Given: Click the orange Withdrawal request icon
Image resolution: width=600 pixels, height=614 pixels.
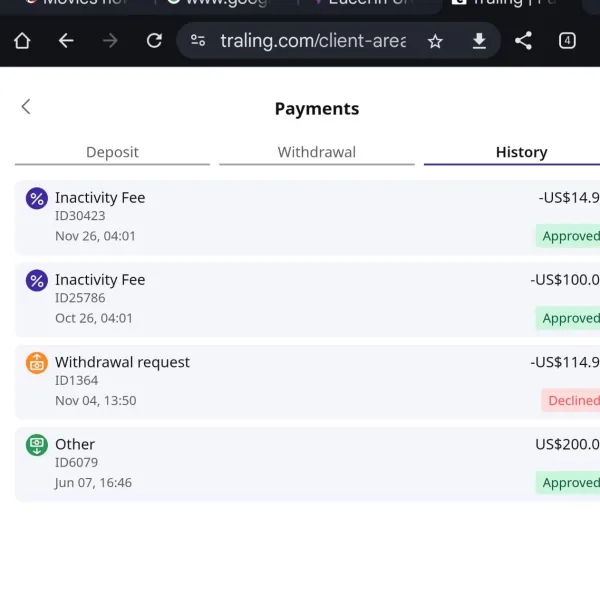Looking at the screenshot, I should pyautogui.click(x=36, y=363).
